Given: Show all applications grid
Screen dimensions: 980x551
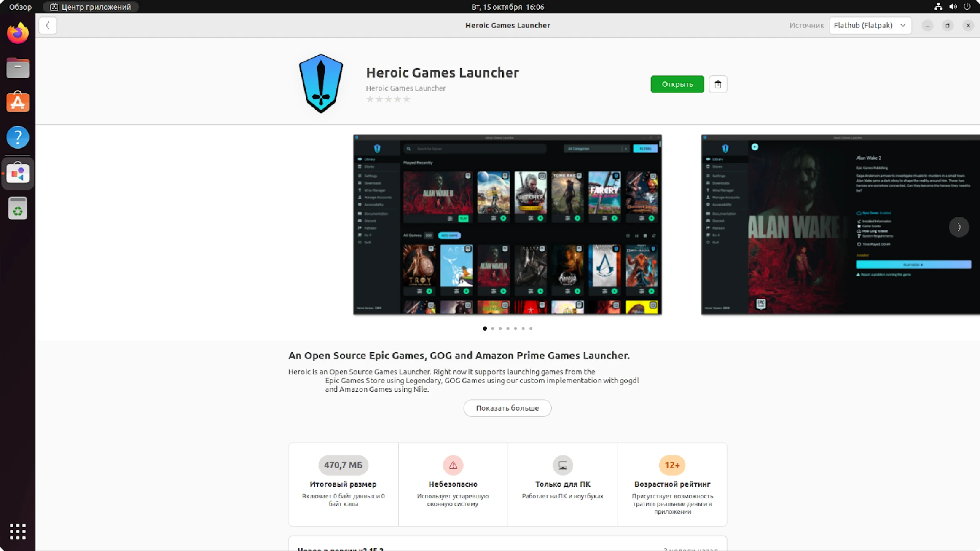Looking at the screenshot, I should pyautogui.click(x=18, y=531).
